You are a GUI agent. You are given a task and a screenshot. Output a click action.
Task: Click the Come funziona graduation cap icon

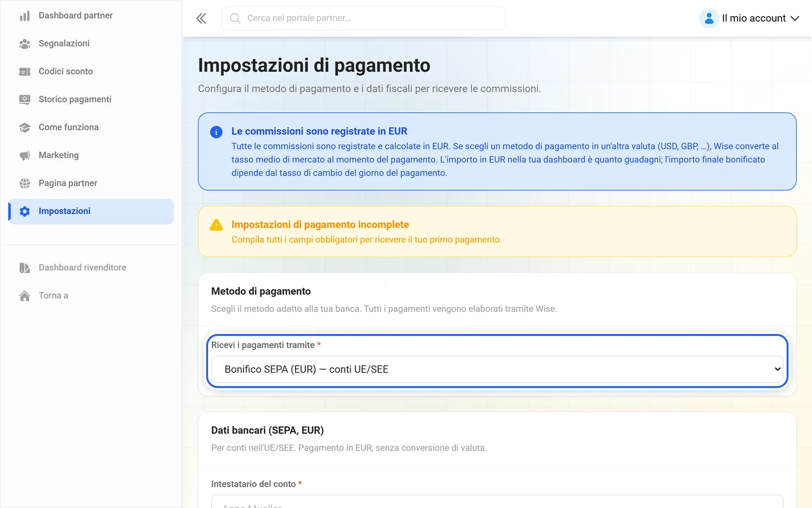tap(25, 128)
